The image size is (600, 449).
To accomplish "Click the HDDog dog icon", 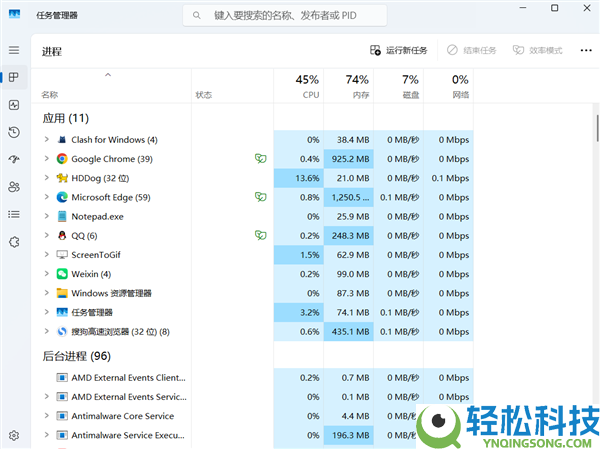I will 62,178.
